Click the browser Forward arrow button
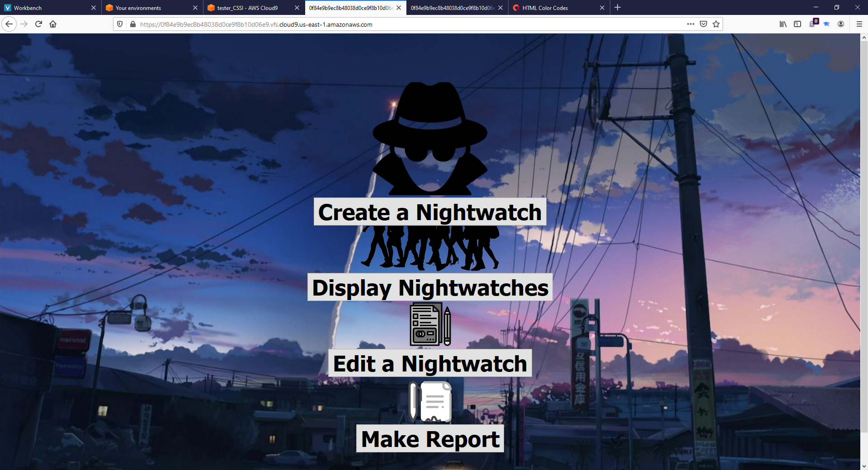This screenshot has height=470, width=868. click(x=24, y=24)
